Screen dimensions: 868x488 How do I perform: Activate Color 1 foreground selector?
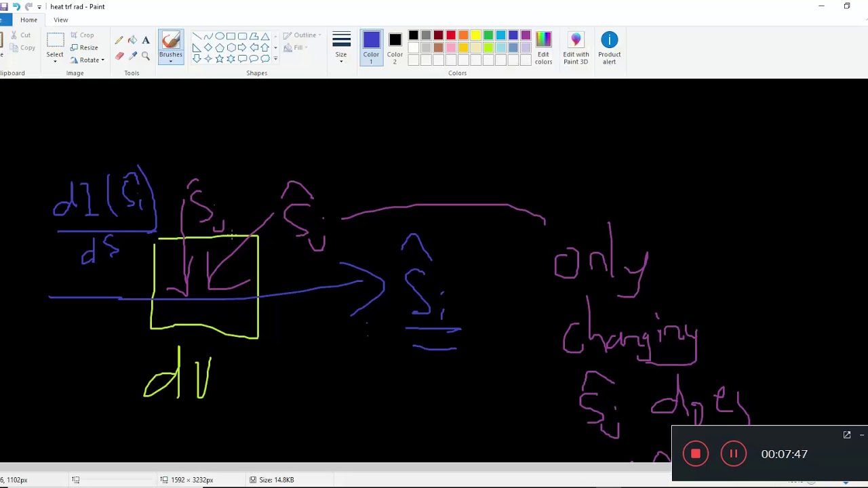click(x=371, y=47)
